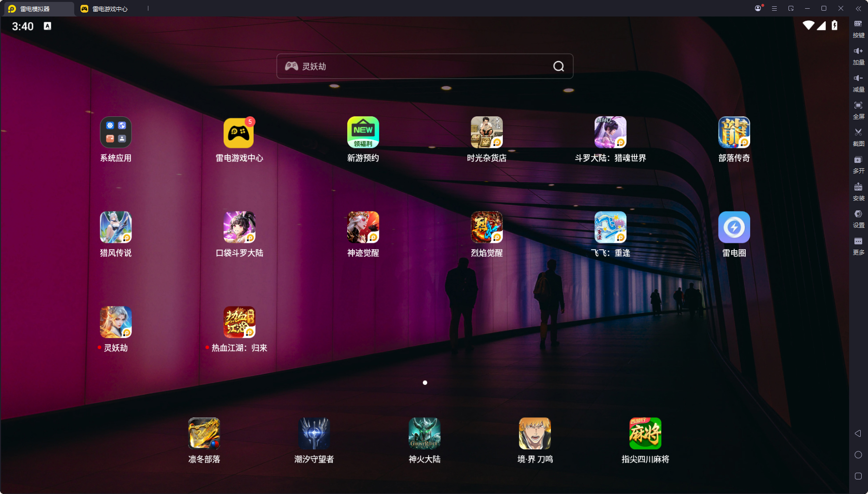Open 境·界 刀鸣 from the dock
This screenshot has width=868, height=494.
534,433
